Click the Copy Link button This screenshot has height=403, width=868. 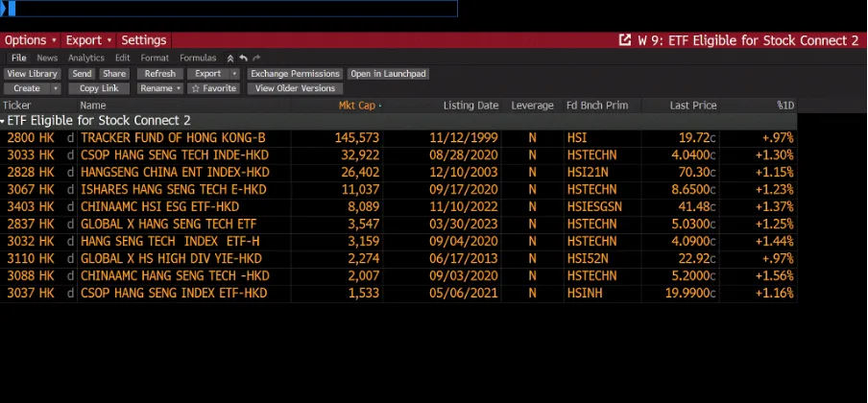pyautogui.click(x=99, y=88)
